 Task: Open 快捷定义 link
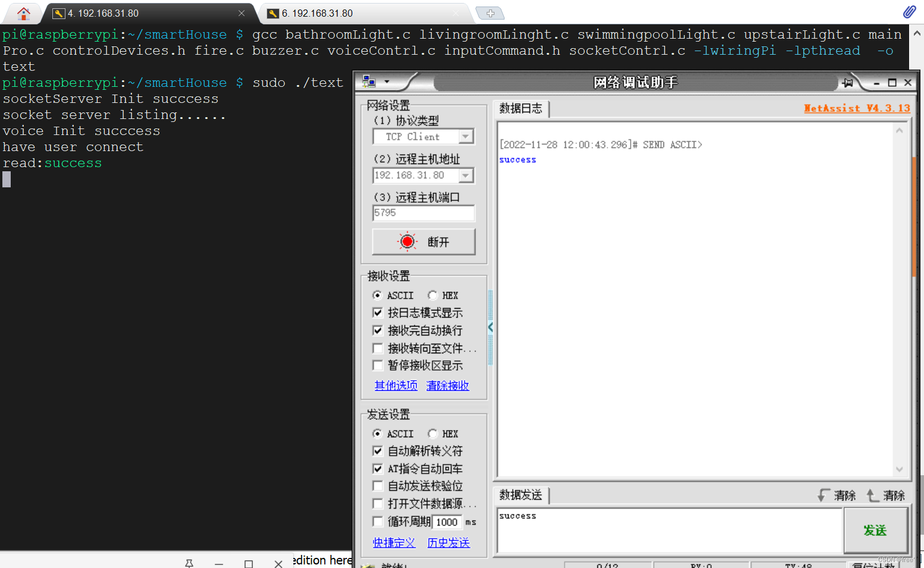[394, 542]
